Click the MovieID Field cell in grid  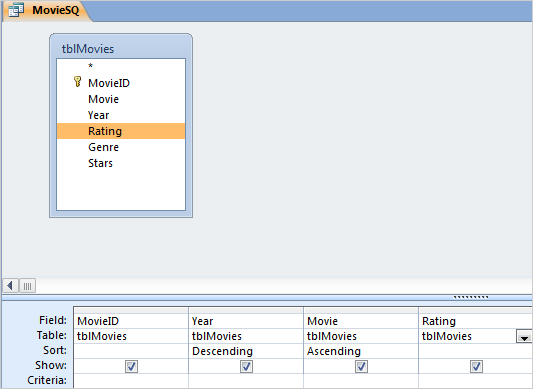tap(131, 321)
